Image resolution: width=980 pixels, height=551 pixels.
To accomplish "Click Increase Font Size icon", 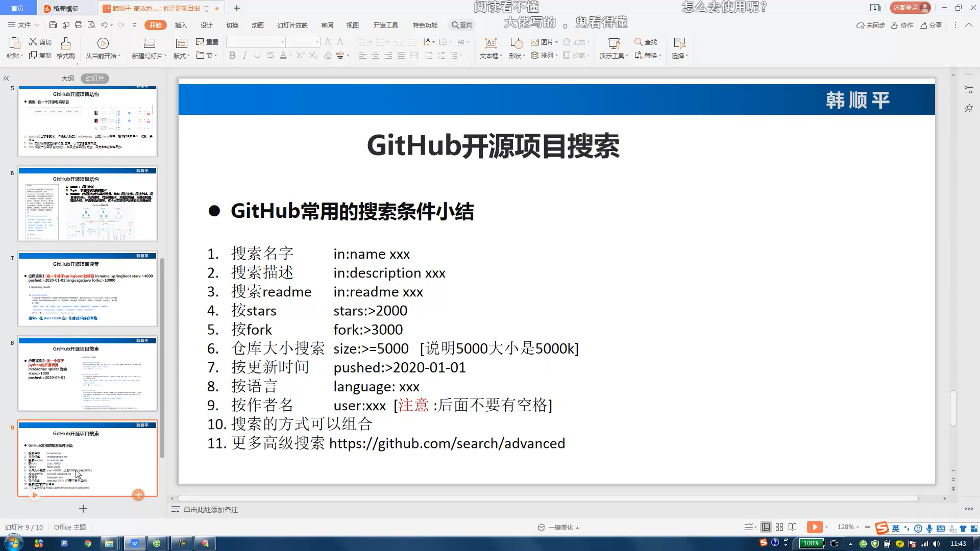I will (x=328, y=42).
